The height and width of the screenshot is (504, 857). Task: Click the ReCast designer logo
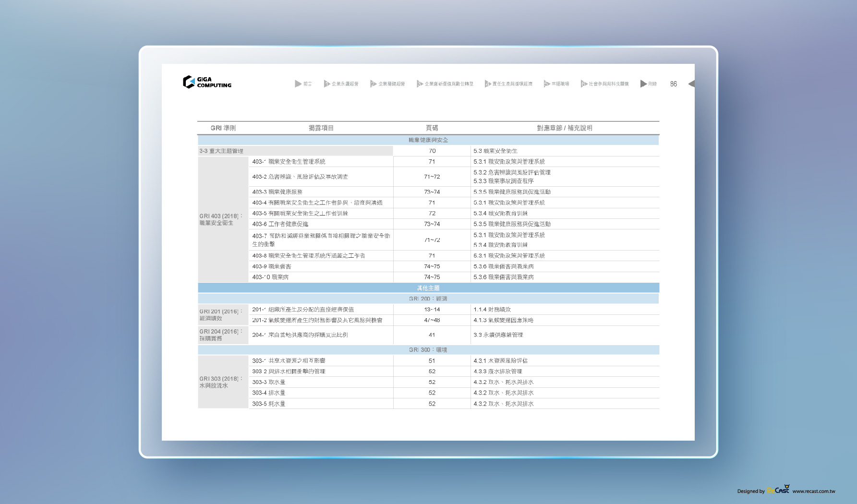[778, 490]
